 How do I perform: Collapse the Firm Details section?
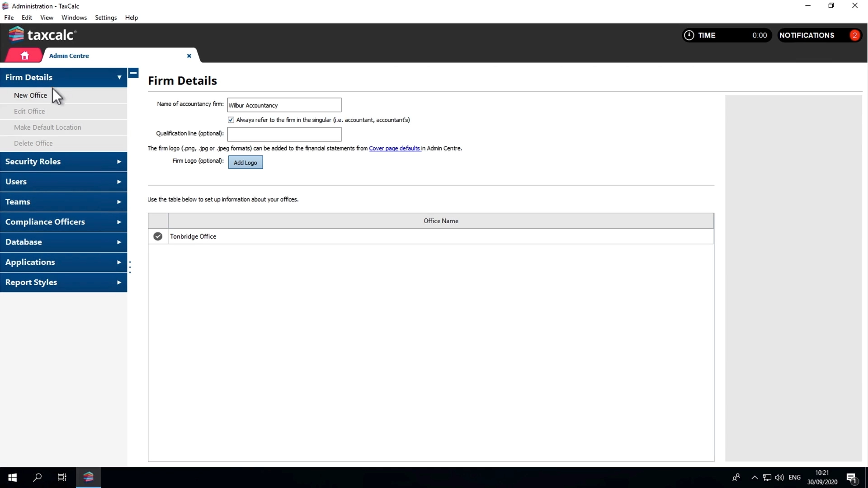pyautogui.click(x=63, y=77)
